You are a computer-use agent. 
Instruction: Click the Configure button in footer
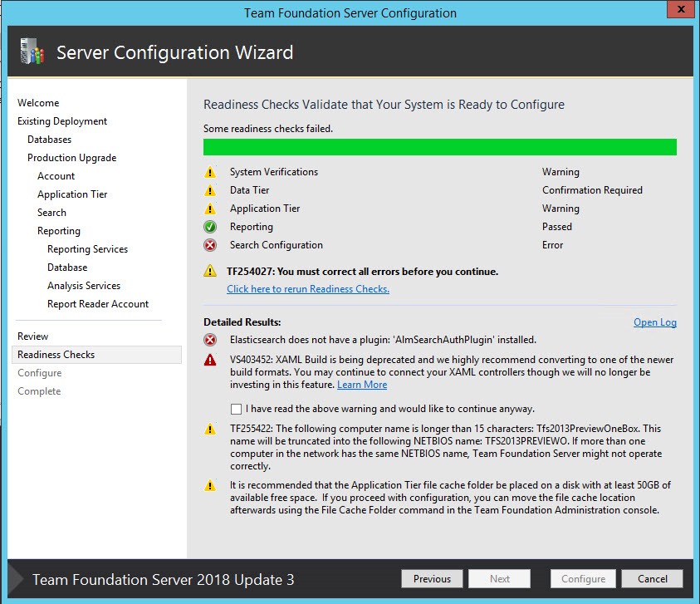[583, 579]
